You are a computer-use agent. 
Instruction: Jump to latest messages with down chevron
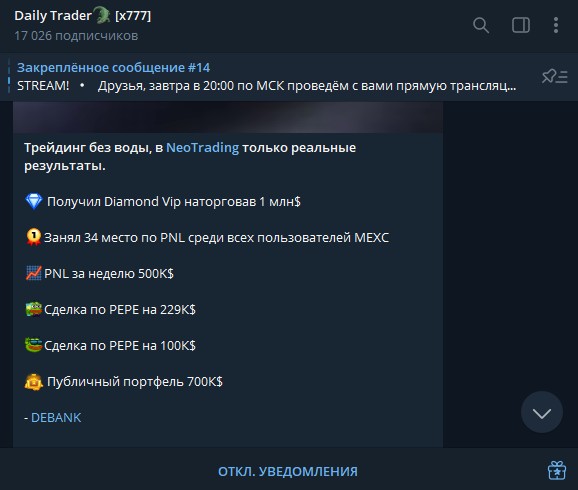coord(542,412)
